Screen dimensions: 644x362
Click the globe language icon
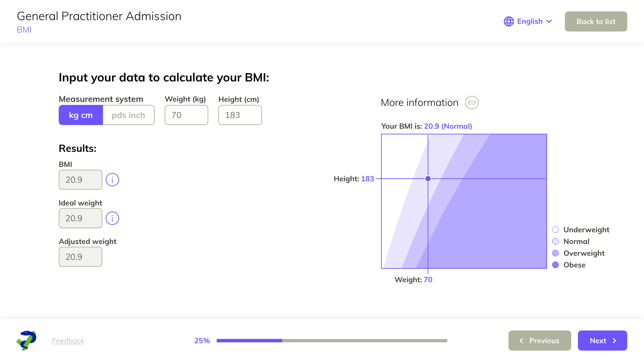[508, 21]
